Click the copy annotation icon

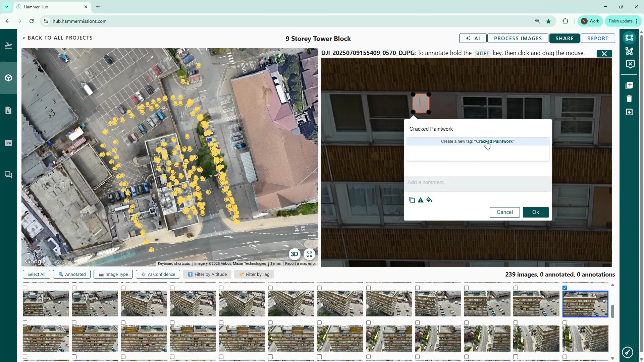(x=412, y=200)
